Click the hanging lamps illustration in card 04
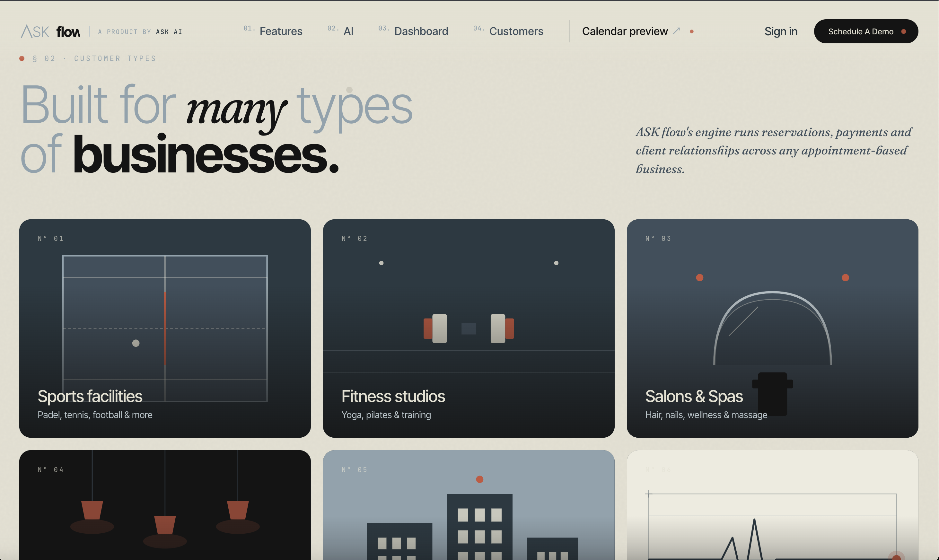This screenshot has width=939, height=560. tap(165, 502)
